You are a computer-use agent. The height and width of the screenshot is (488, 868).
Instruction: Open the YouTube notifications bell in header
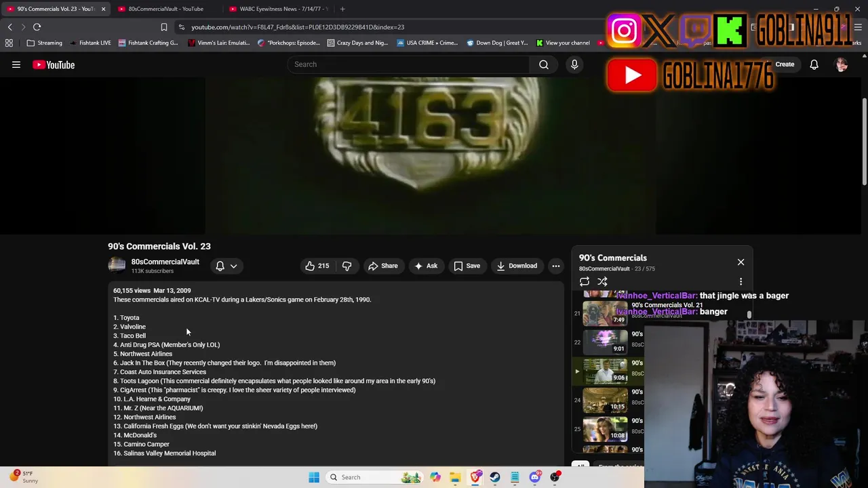(x=814, y=65)
